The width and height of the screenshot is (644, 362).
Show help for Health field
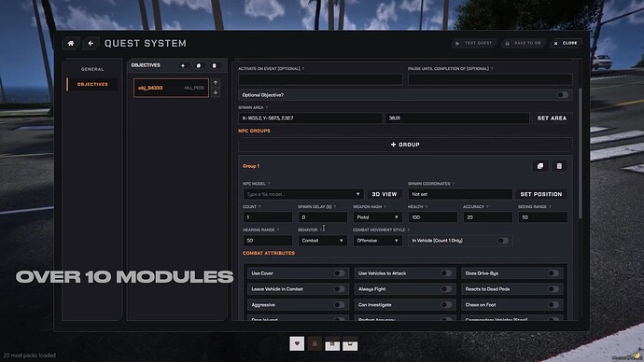(427, 207)
